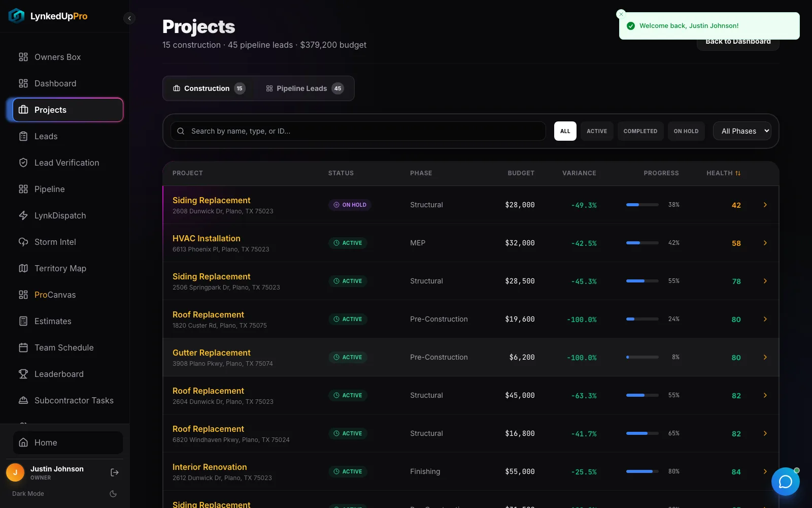Open the Interior Renovation project link
Viewport: 812px width, 508px height.
[x=210, y=467]
